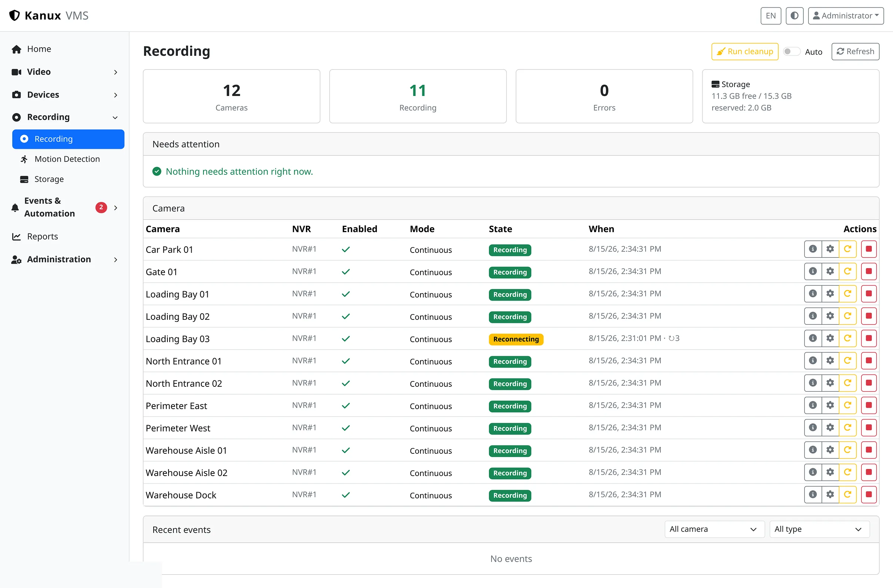Click the Storage summary card
The image size is (893, 588).
coord(791,96)
